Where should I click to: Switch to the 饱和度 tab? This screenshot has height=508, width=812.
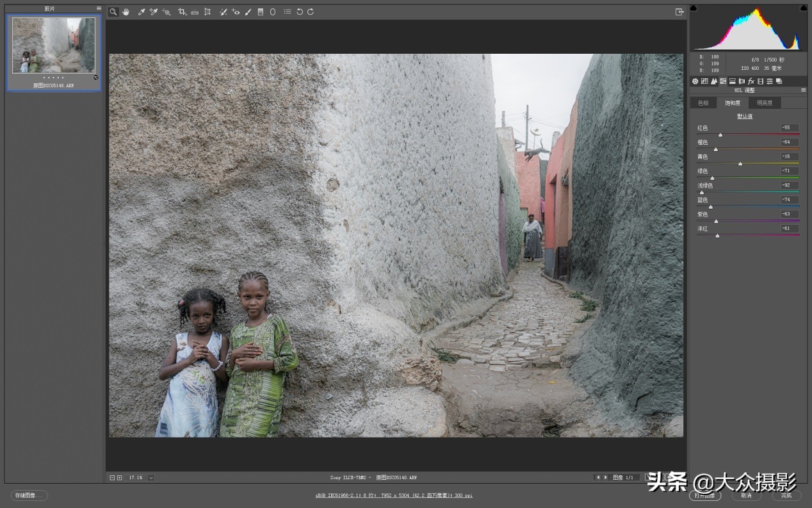(733, 102)
